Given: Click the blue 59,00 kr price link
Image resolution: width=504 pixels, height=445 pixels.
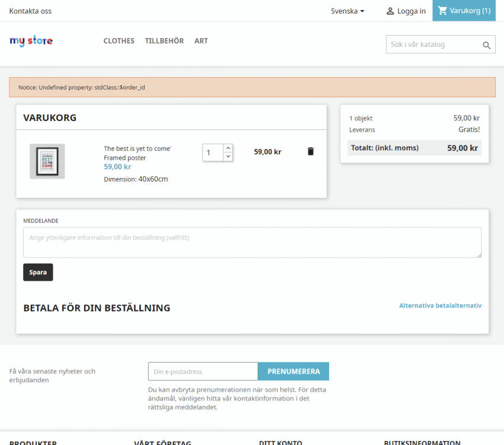Looking at the screenshot, I should [117, 167].
